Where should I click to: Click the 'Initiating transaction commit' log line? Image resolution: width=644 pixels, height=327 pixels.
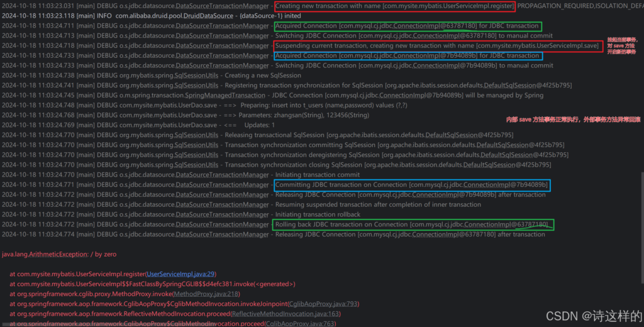click(181, 175)
